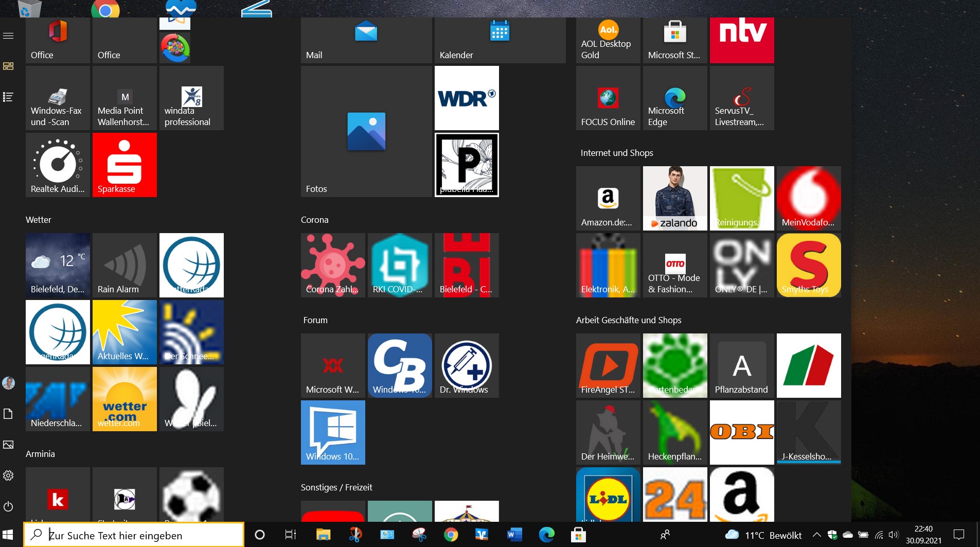The image size is (980, 547).
Task: Open the Microsoft Store tile
Action: tap(675, 40)
